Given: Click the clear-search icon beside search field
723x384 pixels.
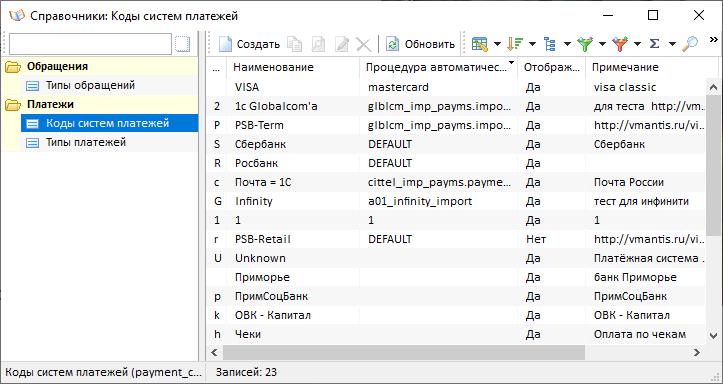Looking at the screenshot, I should [183, 44].
